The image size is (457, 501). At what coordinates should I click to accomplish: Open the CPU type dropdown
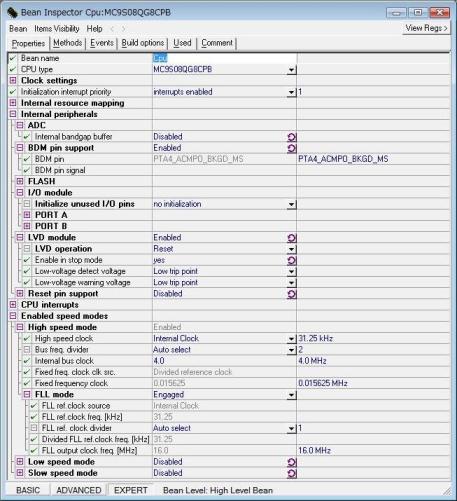pyautogui.click(x=291, y=70)
